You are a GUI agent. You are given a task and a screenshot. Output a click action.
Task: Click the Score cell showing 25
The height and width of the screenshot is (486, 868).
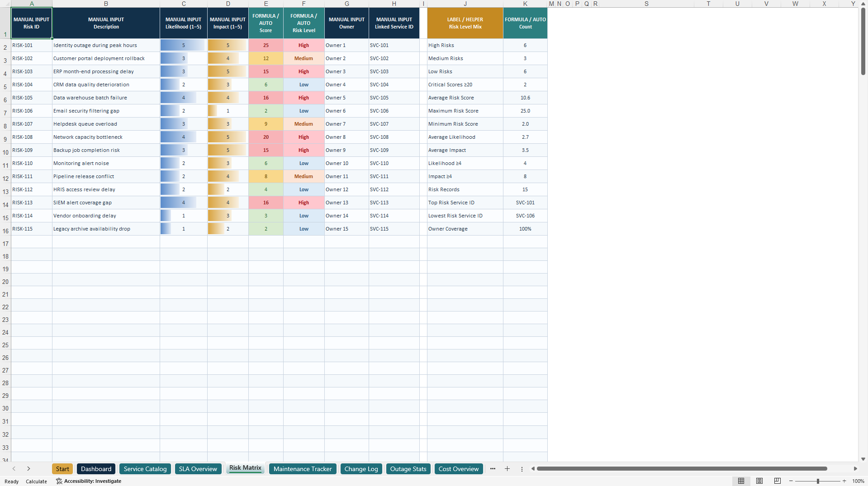click(x=266, y=45)
